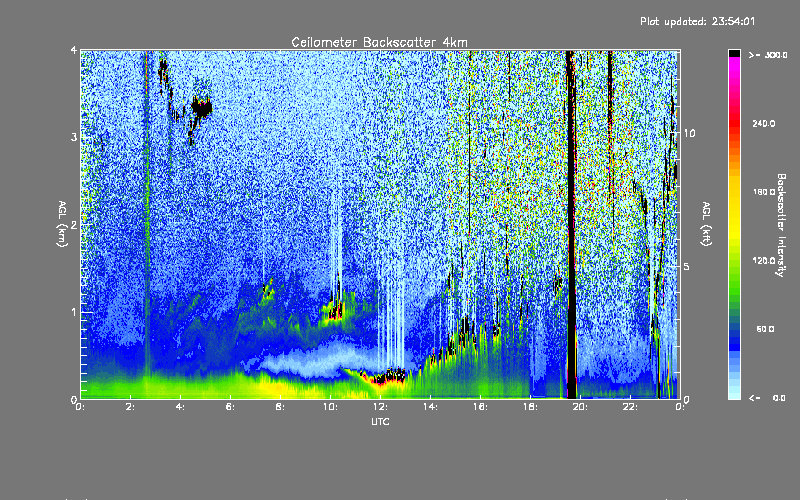Click the "2:" UTC tick label
The width and height of the screenshot is (800, 500).
(131, 407)
